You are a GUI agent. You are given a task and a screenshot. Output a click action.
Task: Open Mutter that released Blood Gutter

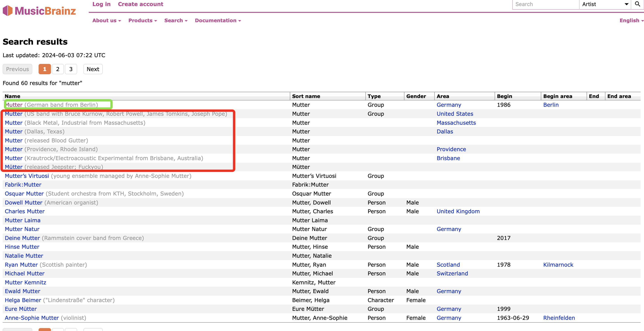(x=14, y=141)
